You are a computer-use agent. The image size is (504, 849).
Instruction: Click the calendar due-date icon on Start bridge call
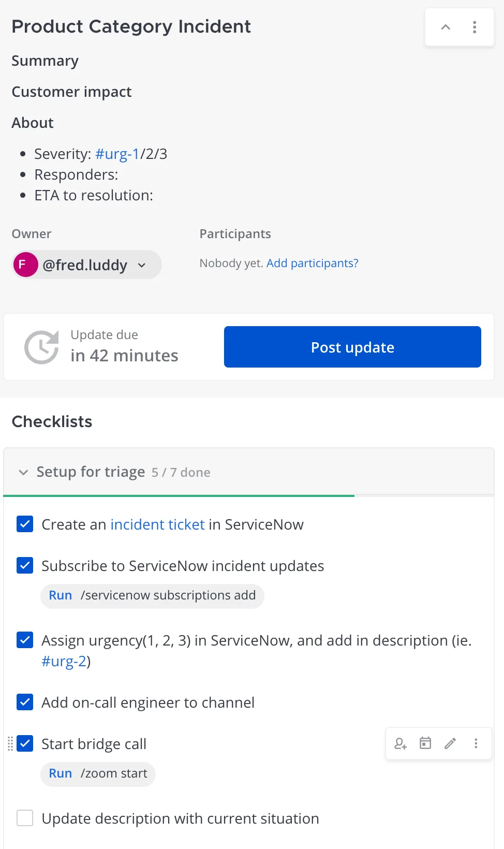(x=425, y=744)
